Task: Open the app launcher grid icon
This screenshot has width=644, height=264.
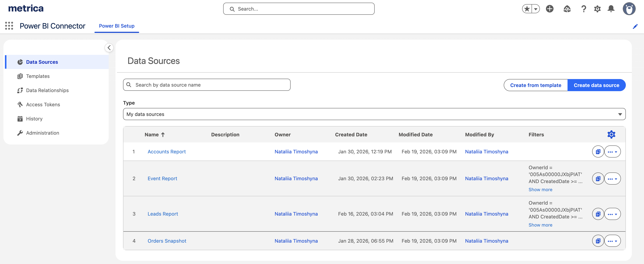Action: point(9,26)
